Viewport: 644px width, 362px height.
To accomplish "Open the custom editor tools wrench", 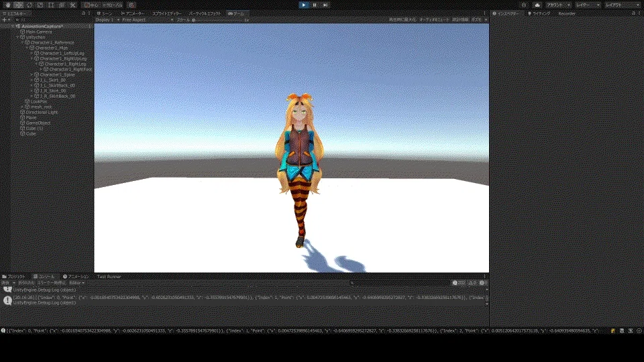I will pyautogui.click(x=72, y=5).
